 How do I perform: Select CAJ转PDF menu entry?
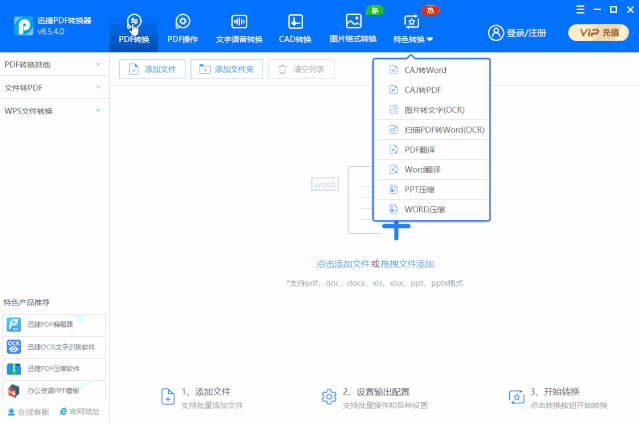pos(432,90)
